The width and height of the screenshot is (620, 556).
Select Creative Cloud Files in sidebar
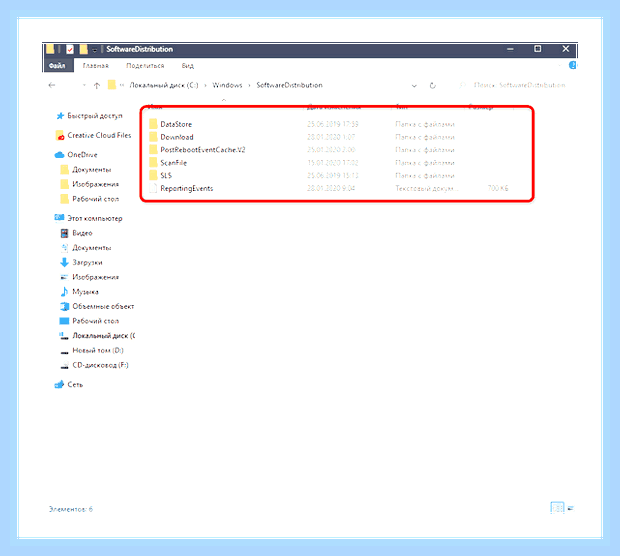[x=99, y=135]
